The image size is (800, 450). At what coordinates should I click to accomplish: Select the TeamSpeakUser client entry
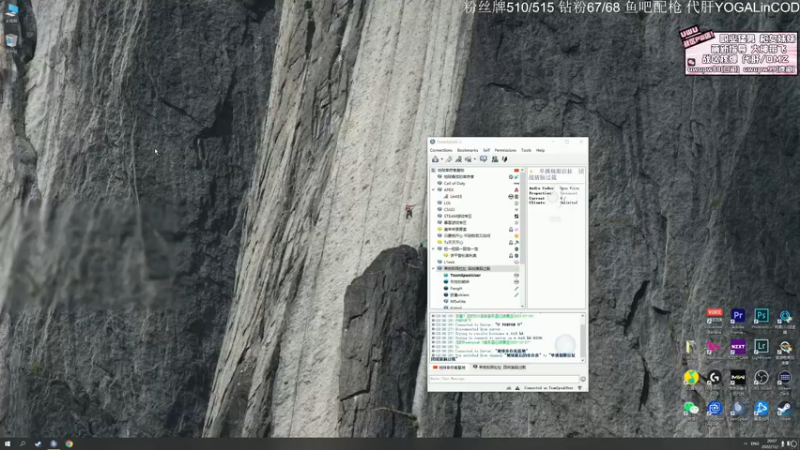[x=465, y=276]
